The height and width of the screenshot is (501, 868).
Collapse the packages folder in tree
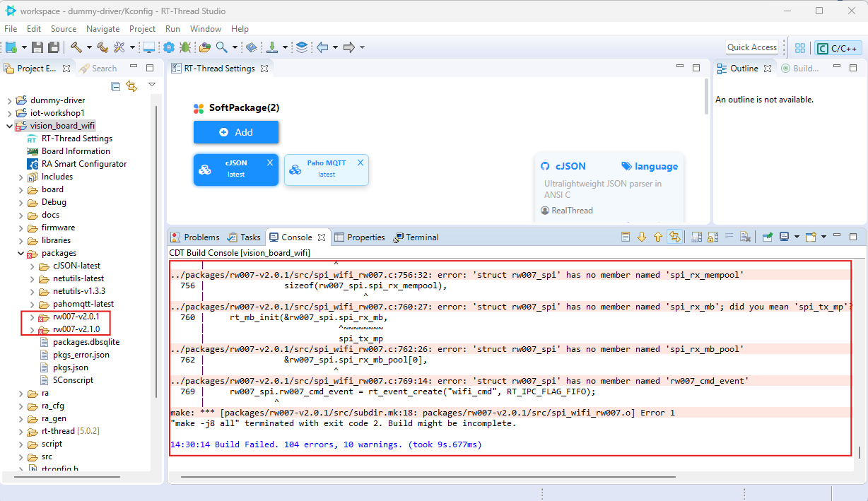pyautogui.click(x=21, y=253)
